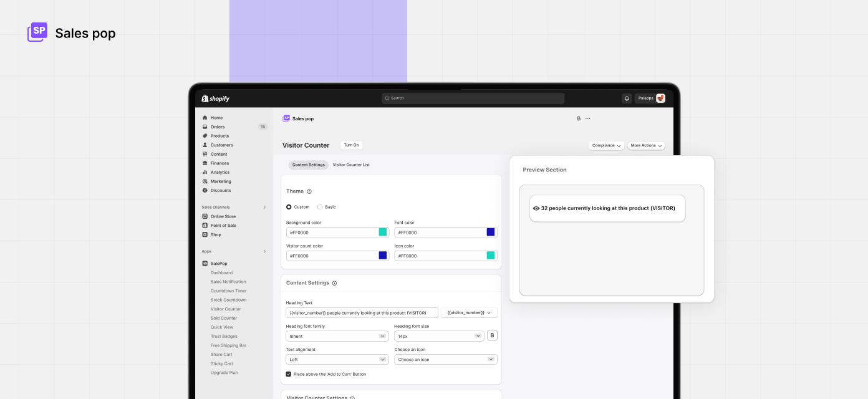Click the Font color hex input
Viewport: 868px width, 399px height.
pos(446,232)
